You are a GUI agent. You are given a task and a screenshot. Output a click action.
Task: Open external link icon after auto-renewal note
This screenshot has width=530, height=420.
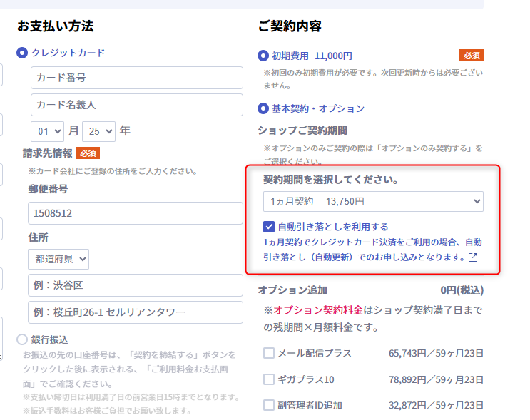472,257
